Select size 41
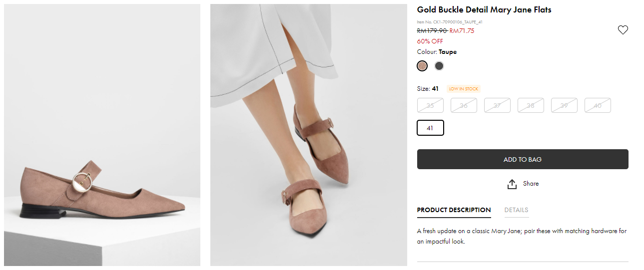Image resolution: width=644 pixels, height=270 pixels. [430, 128]
